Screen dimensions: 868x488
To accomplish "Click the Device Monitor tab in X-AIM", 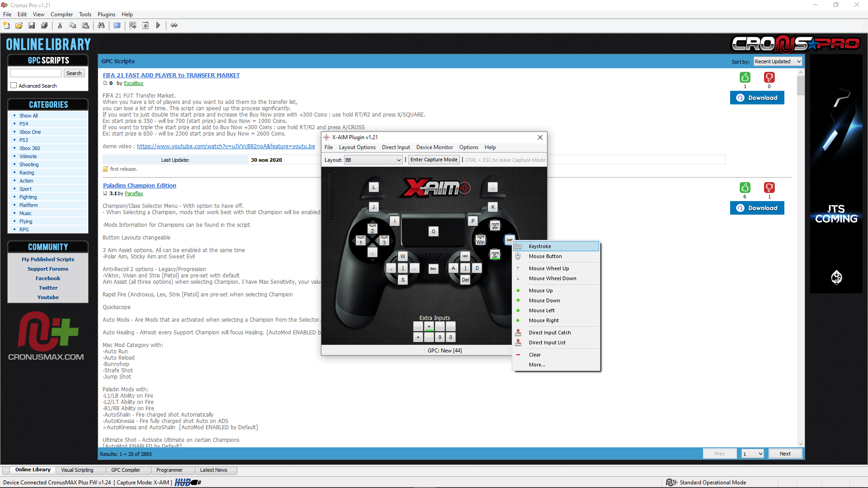I will [434, 147].
